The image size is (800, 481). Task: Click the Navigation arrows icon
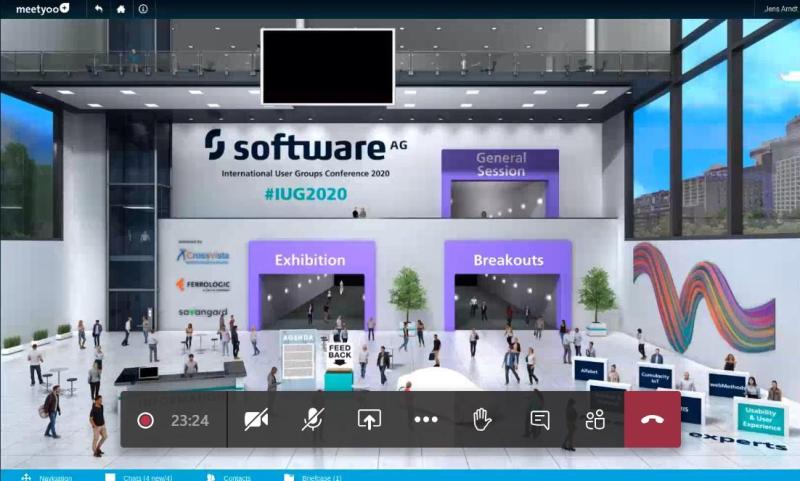[x=26, y=477]
